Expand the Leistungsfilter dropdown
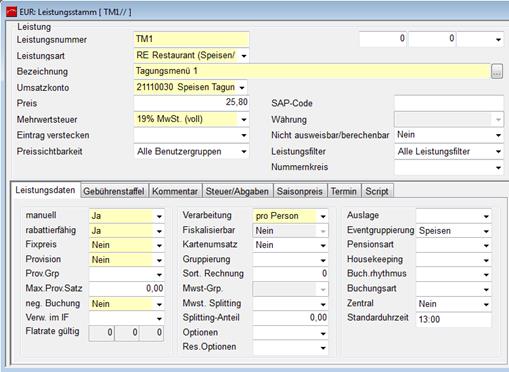Image resolution: width=509 pixels, height=372 pixels. [498, 152]
